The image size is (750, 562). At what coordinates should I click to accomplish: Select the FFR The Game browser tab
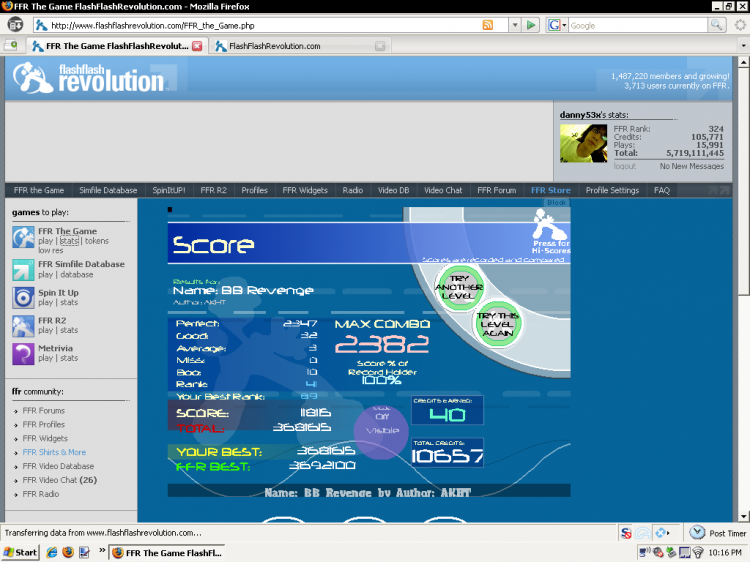117,46
